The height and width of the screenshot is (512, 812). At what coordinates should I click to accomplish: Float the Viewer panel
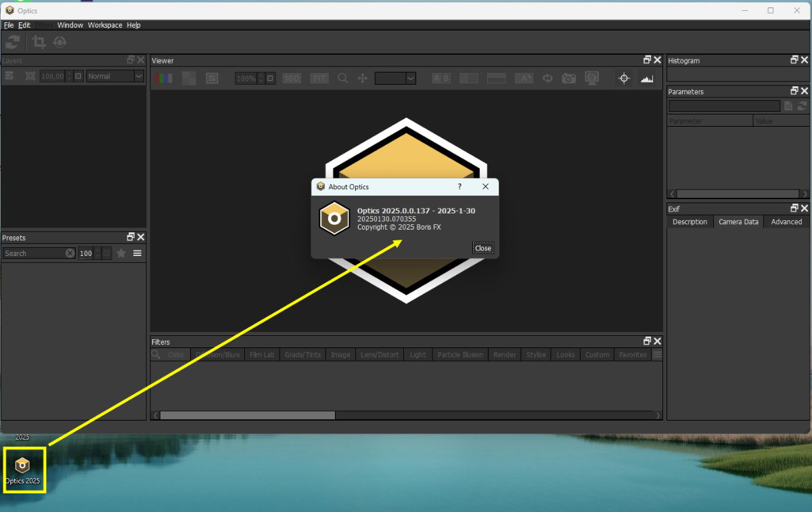coord(647,60)
